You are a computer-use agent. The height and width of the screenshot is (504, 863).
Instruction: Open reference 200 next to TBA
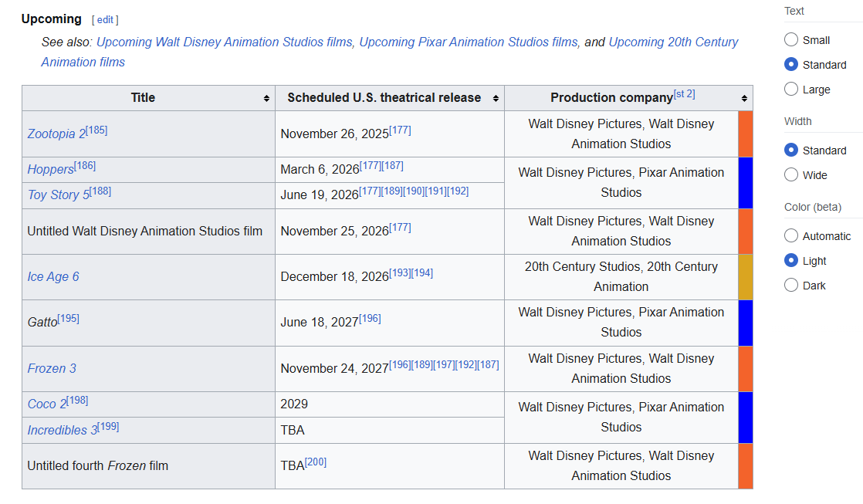point(316,462)
